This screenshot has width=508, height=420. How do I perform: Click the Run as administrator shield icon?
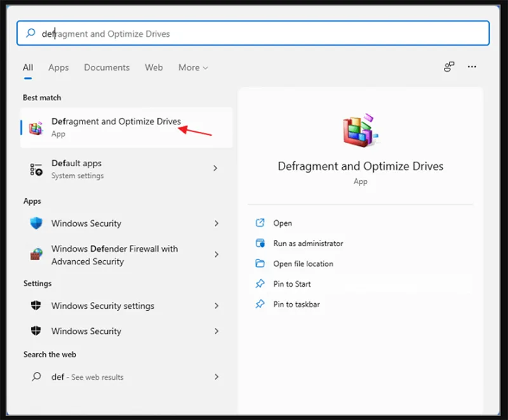[x=260, y=243]
